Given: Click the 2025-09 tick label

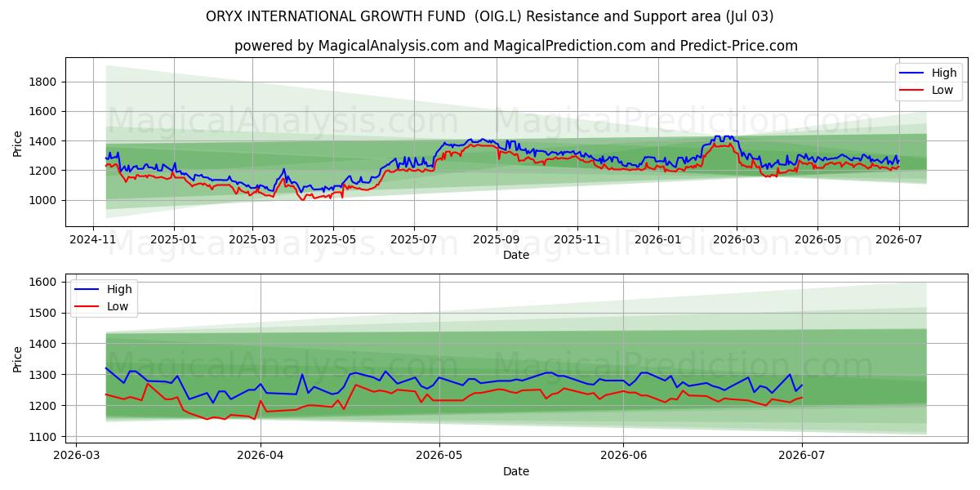Looking at the screenshot, I should tap(496, 239).
